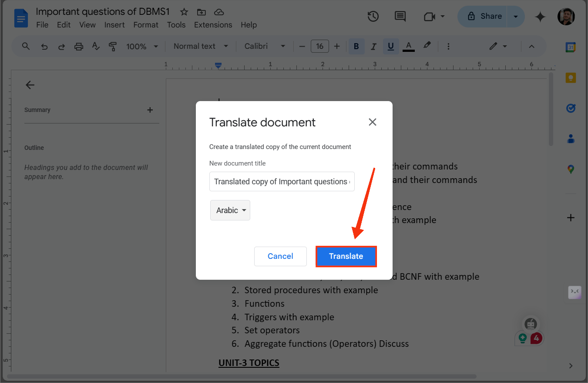This screenshot has width=588, height=383.
Task: Open the editing mode pencil dropdown
Action: click(x=498, y=46)
